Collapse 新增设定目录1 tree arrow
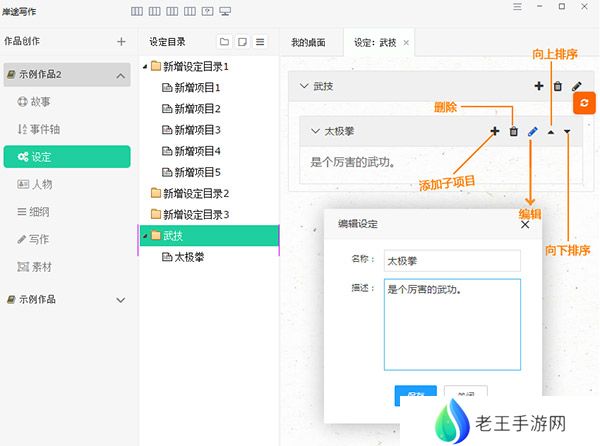Viewport: 600px width, 446px height. tap(145, 67)
